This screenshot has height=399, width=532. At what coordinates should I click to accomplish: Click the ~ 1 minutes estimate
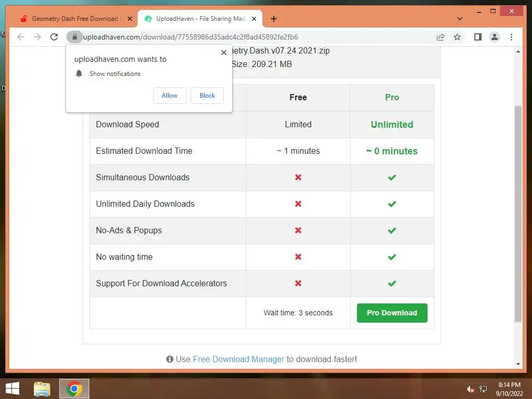(298, 151)
